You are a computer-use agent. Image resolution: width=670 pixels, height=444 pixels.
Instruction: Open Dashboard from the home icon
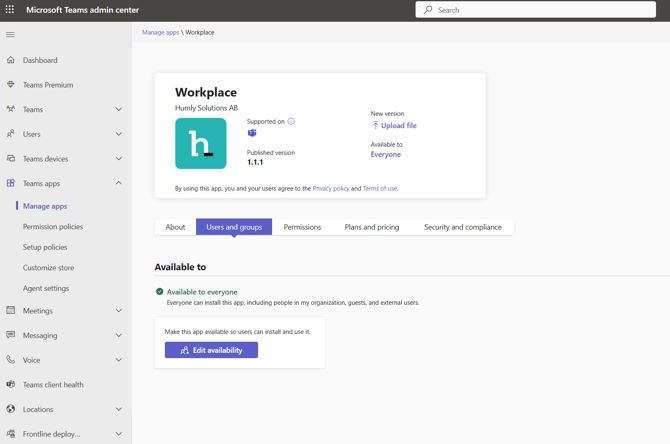11,60
